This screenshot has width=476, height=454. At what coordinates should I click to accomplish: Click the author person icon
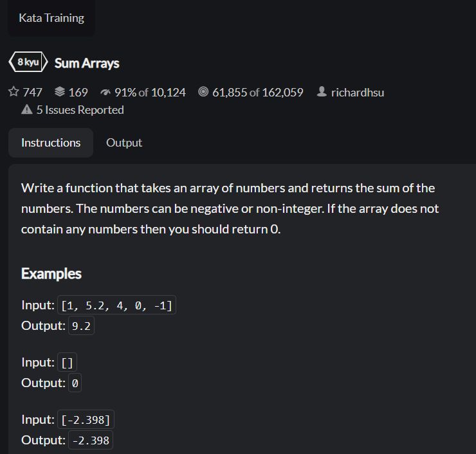tap(322, 92)
